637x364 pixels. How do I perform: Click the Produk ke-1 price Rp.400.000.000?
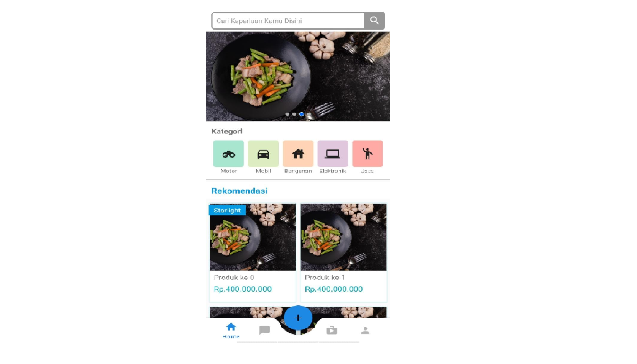[334, 289]
